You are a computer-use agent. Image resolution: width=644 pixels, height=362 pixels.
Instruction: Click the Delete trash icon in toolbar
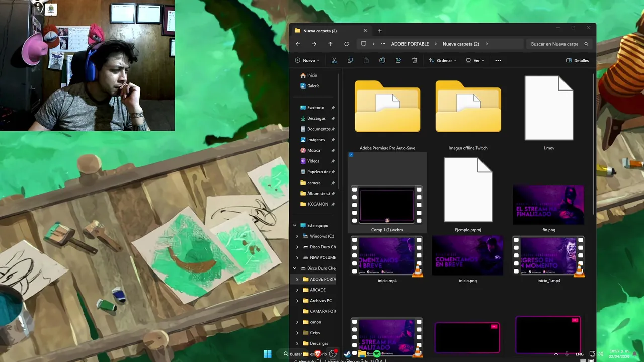point(415,60)
